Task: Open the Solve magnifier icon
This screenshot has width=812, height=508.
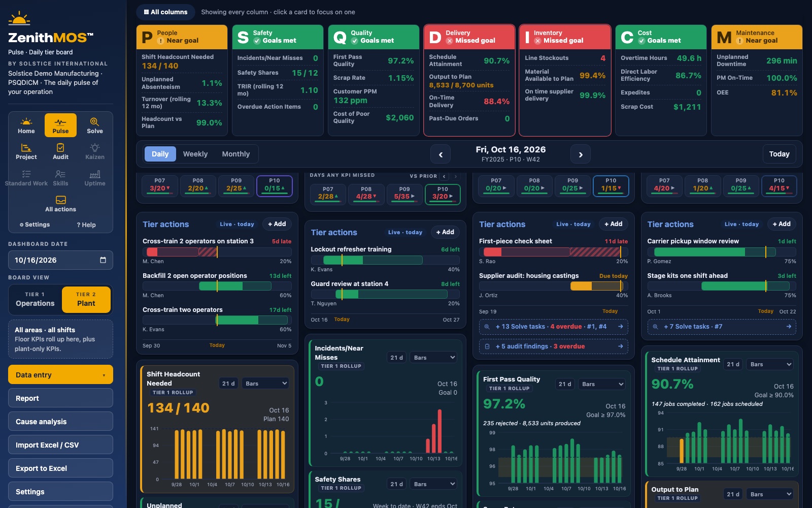Action: 95,125
